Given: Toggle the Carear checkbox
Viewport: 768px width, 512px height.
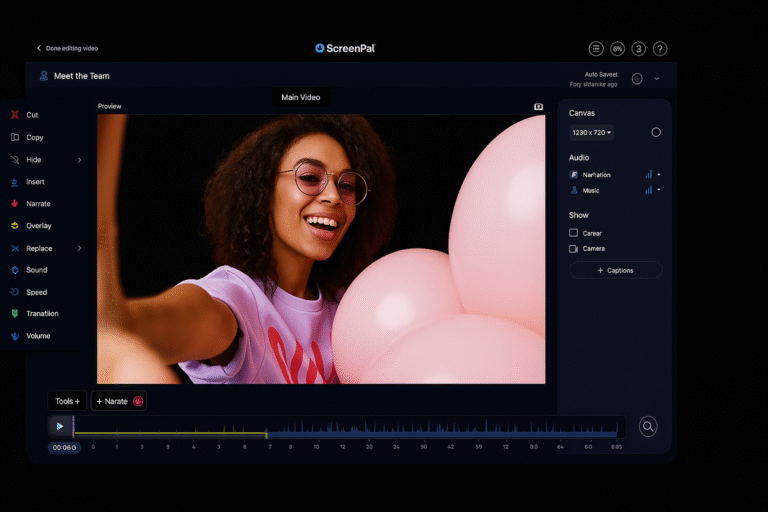Looking at the screenshot, I should click(574, 233).
